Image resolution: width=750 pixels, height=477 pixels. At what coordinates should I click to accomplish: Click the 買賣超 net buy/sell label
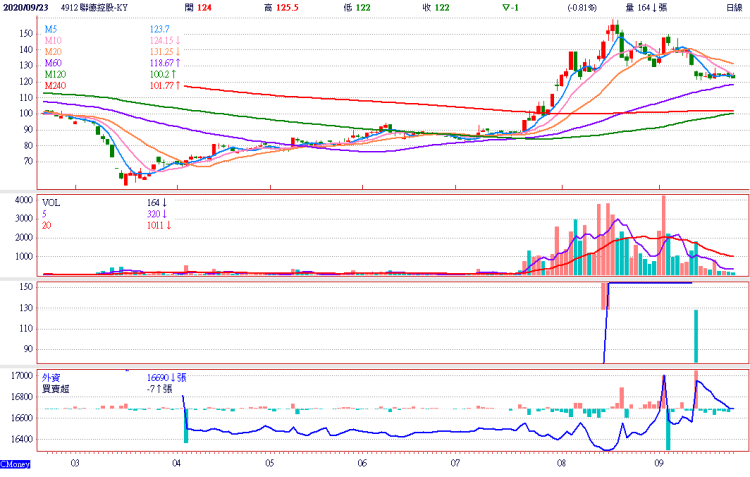tap(55, 388)
